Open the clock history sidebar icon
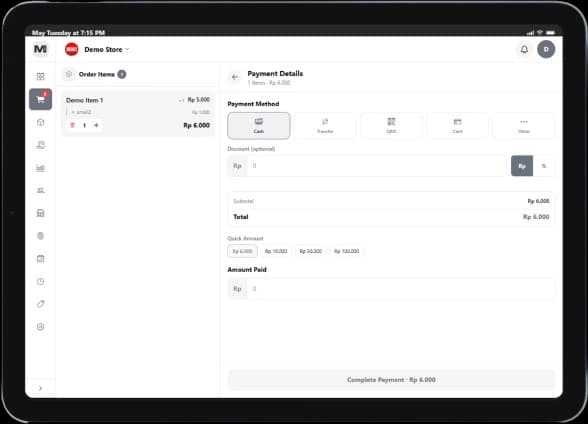This screenshot has width=588, height=424. [40, 282]
